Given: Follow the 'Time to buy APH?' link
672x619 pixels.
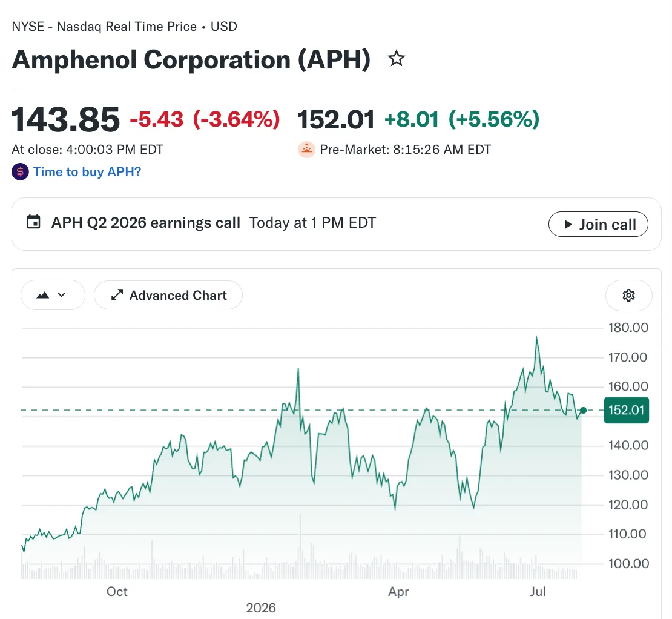Looking at the screenshot, I should click(87, 172).
